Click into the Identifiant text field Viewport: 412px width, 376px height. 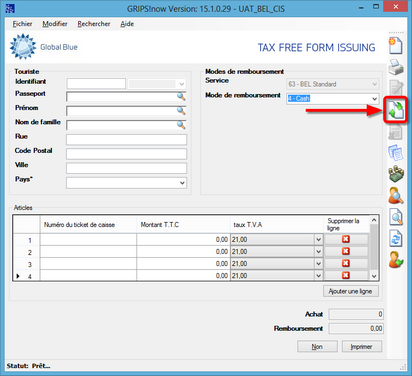tap(96, 84)
